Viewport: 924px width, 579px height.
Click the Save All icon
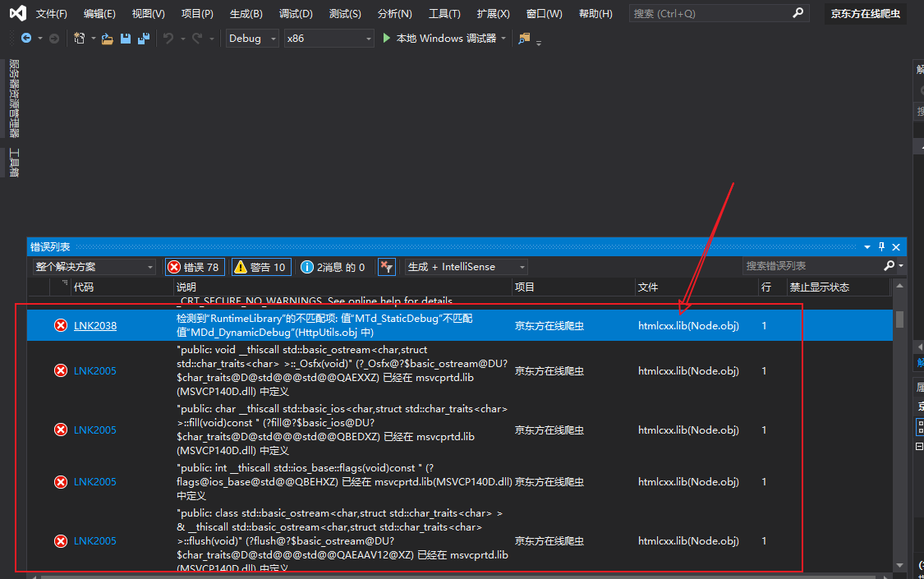tap(143, 39)
